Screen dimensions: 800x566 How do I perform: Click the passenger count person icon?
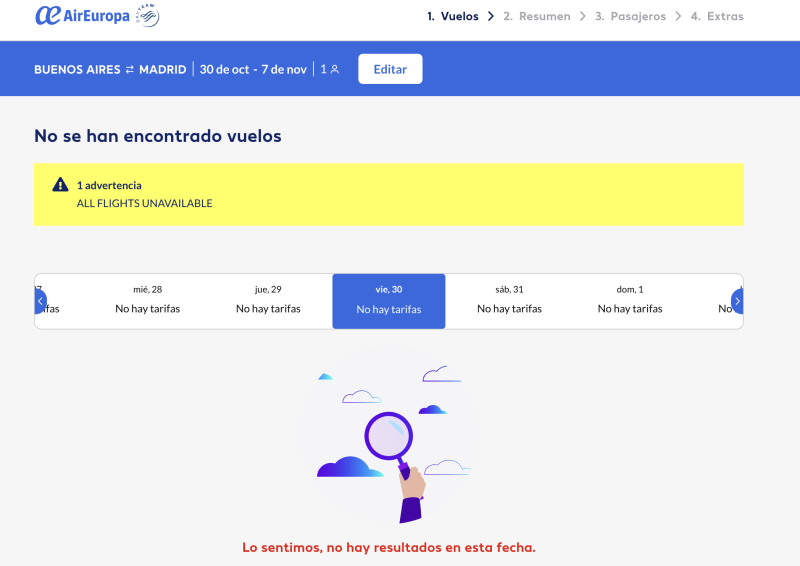point(335,70)
